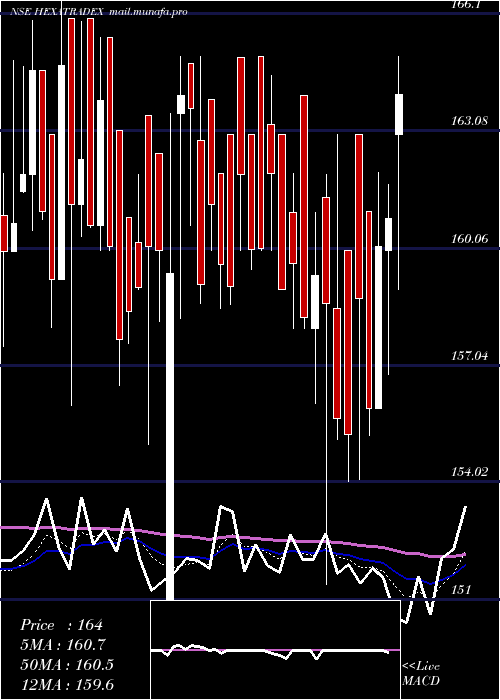
Task: Click the 166.1 price axis label
Action: (466, 5)
